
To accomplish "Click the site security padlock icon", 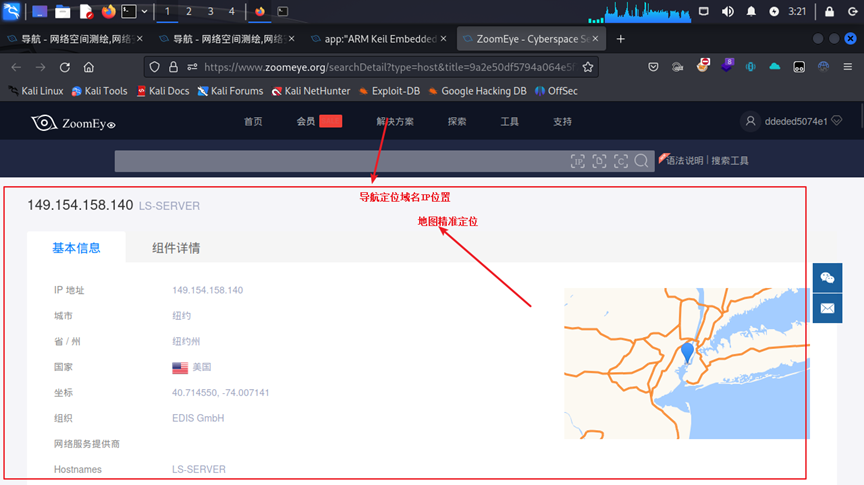I will tap(173, 67).
